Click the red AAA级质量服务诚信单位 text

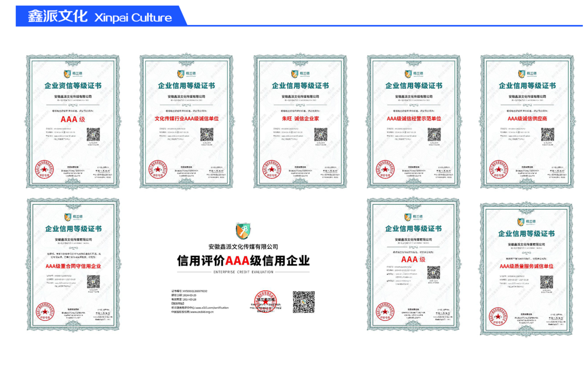click(526, 266)
